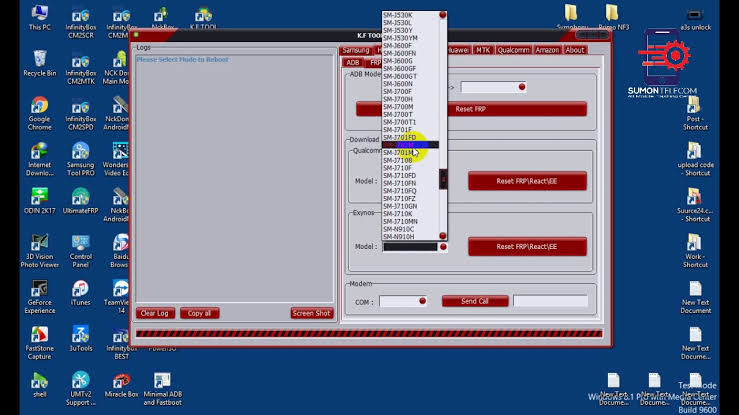Launch UMTv2 Support shortcut

click(81, 389)
